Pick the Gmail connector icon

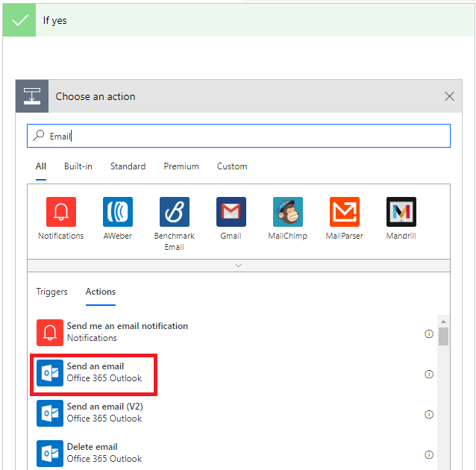(x=231, y=212)
